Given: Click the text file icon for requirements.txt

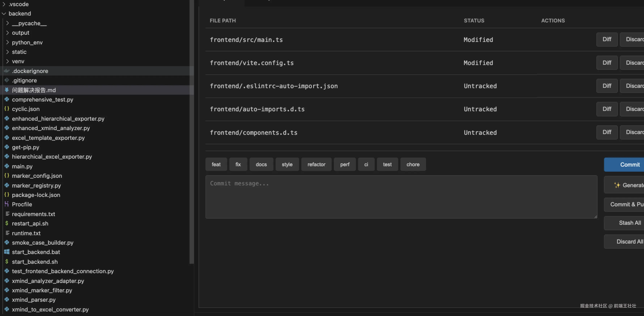Looking at the screenshot, I should click(x=7, y=214).
